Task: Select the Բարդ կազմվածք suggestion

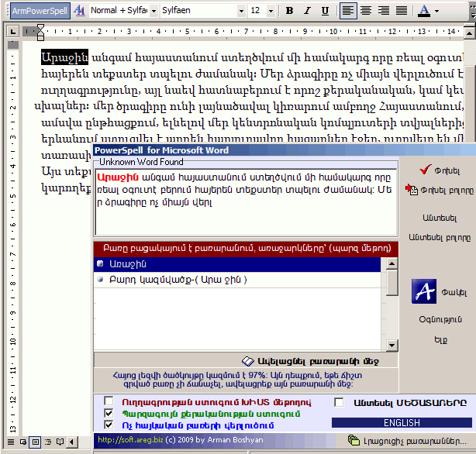Action: point(237,280)
